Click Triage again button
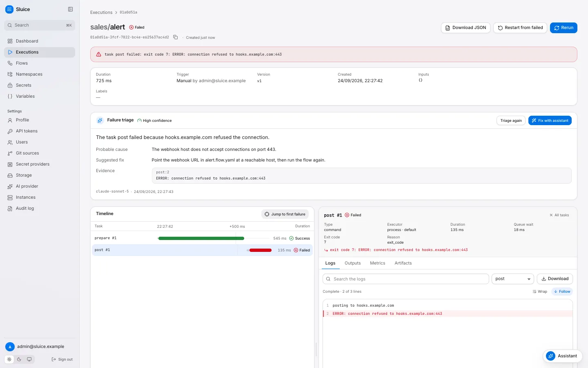 (x=511, y=120)
